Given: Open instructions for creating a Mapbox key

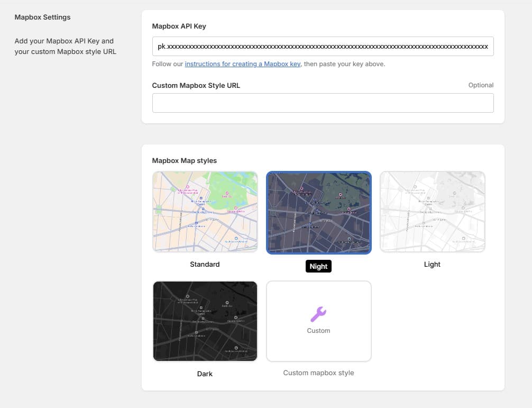Looking at the screenshot, I should 242,64.
